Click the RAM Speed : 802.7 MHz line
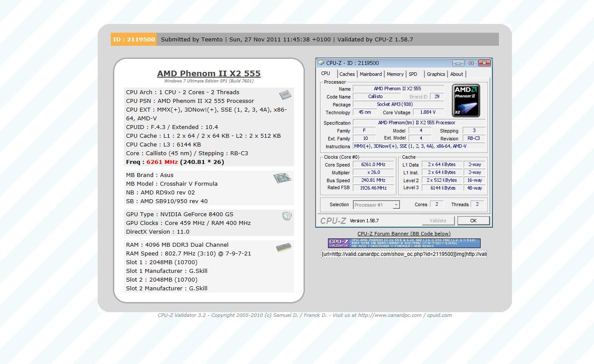 (x=188, y=254)
